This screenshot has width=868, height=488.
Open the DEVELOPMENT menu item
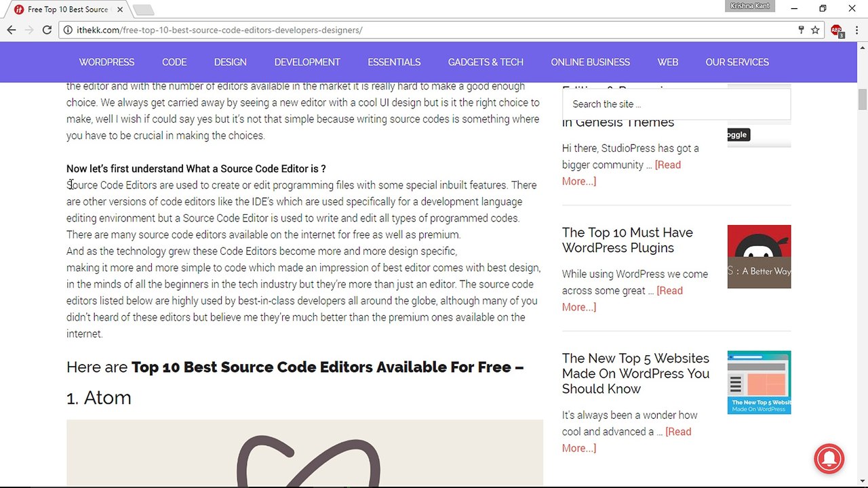tap(307, 62)
